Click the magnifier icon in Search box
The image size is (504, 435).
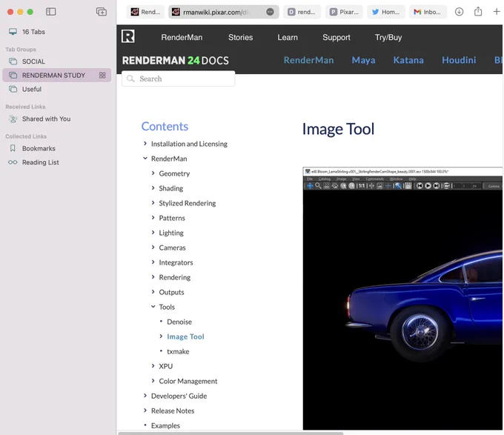[130, 79]
